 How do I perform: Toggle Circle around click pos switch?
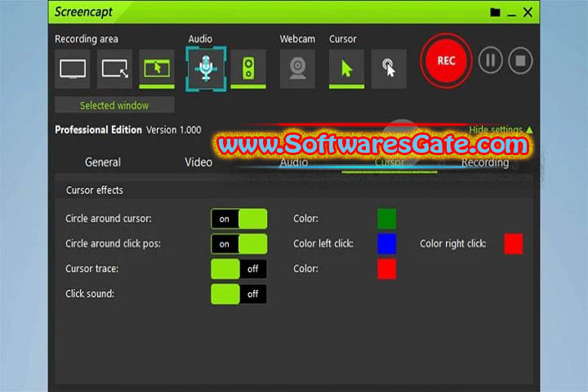point(238,244)
